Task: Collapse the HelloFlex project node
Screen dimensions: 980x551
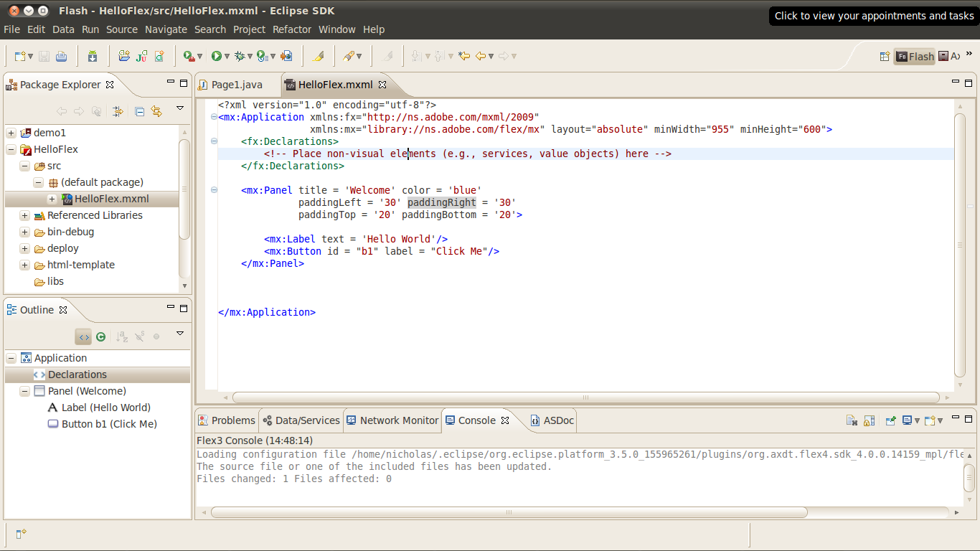Action: (x=11, y=149)
